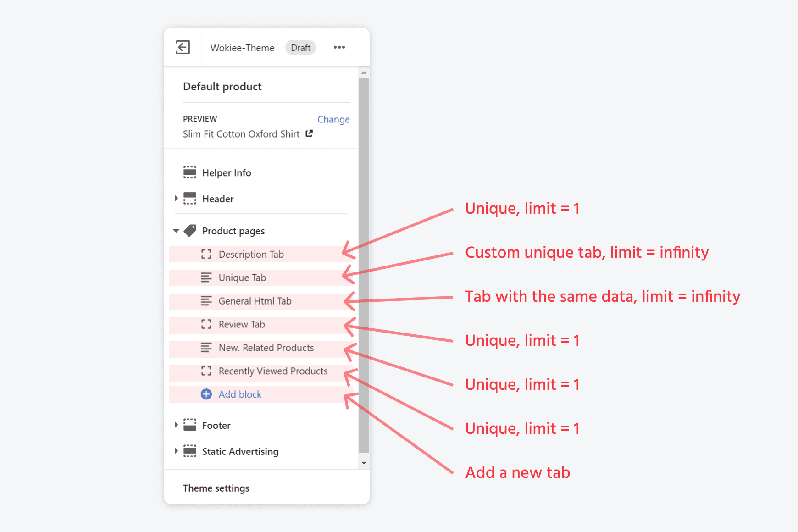The width and height of the screenshot is (798, 532).
Task: Click the text lines icon beside Unique Tab
Action: tap(206, 277)
